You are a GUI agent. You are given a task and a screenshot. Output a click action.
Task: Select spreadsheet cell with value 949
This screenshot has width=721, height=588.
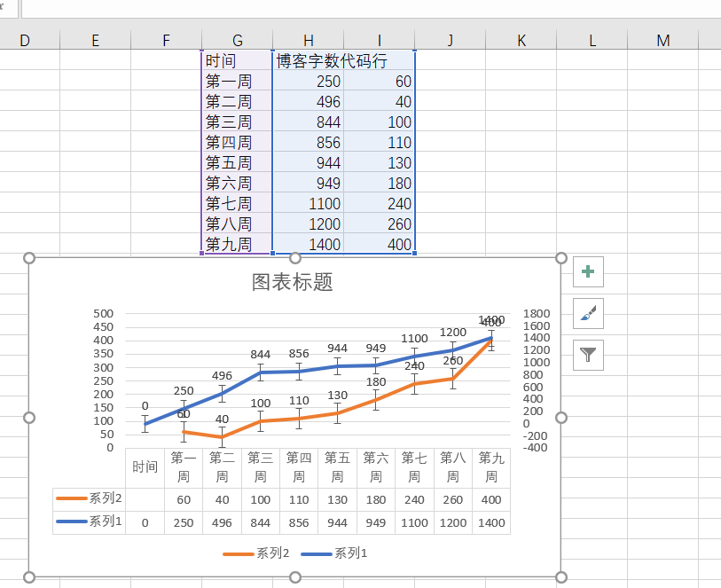point(308,183)
